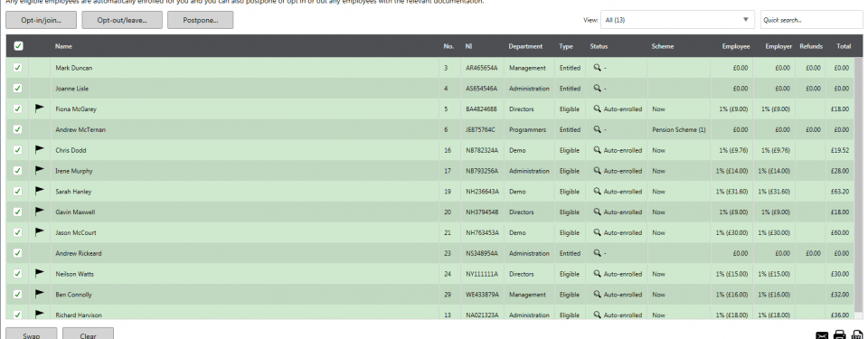Click the Clear button

click(x=88, y=334)
